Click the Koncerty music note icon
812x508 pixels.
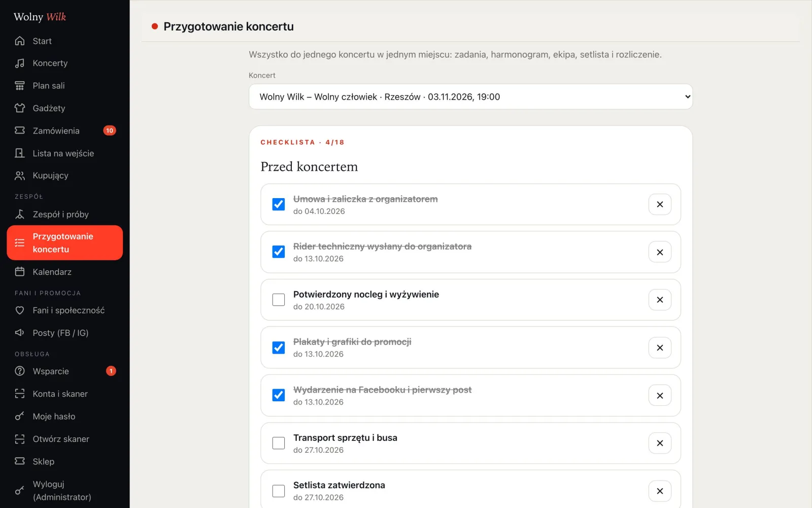click(x=20, y=63)
